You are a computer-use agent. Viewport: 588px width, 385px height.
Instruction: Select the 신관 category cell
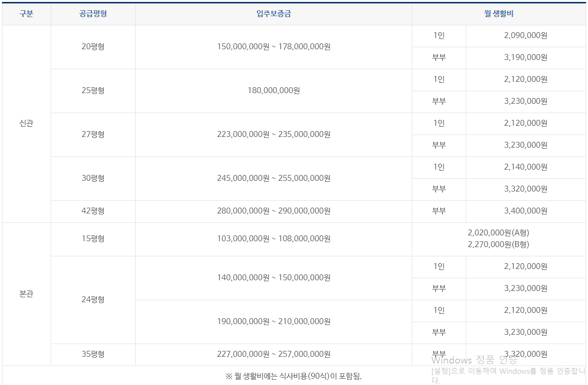click(26, 124)
